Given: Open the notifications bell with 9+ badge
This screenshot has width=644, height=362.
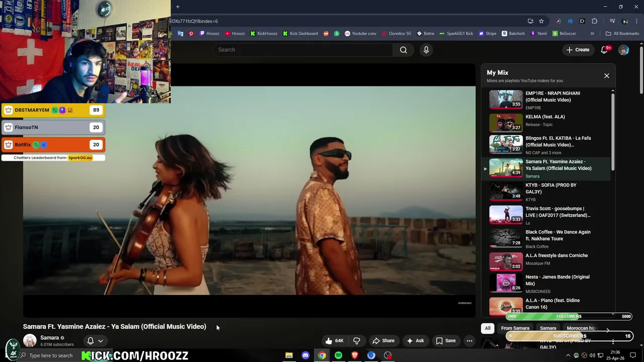Looking at the screenshot, I should [x=605, y=50].
